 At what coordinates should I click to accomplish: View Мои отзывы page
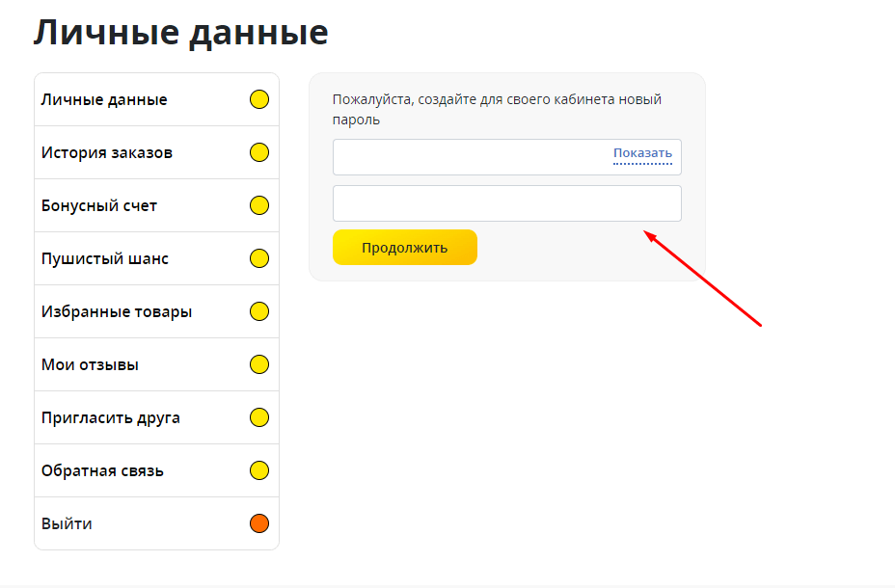click(90, 365)
